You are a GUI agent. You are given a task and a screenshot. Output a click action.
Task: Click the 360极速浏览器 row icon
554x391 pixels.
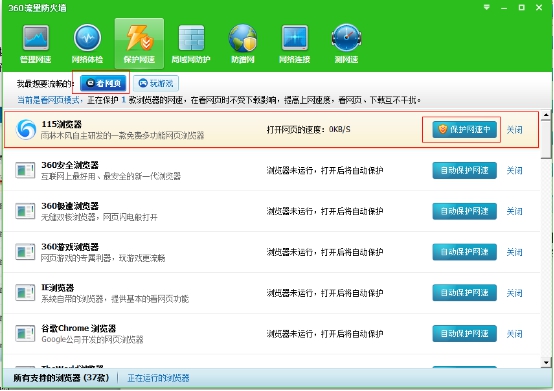tap(25, 211)
